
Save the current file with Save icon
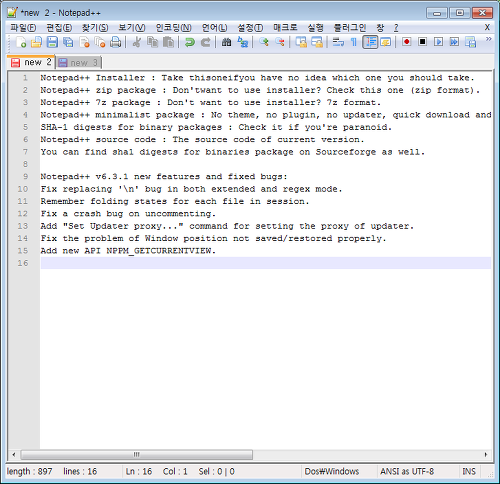[x=52, y=42]
